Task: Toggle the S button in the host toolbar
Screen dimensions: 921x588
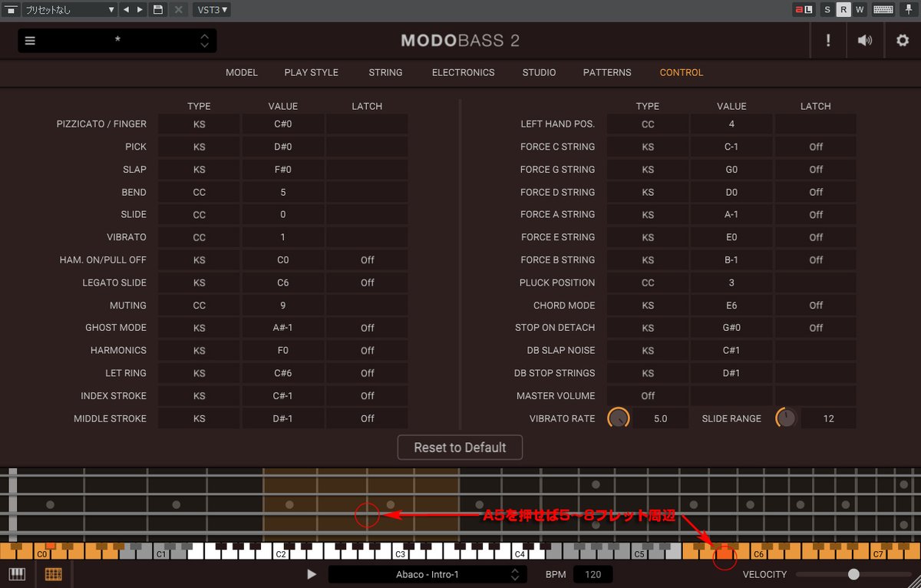Action: coord(827,9)
